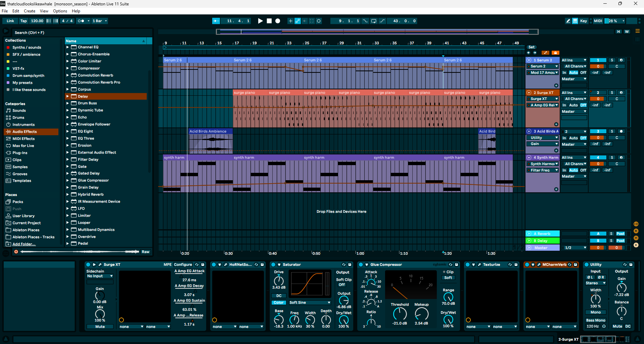Click the Tap tempo button
The image size is (644, 344).
tap(24, 21)
